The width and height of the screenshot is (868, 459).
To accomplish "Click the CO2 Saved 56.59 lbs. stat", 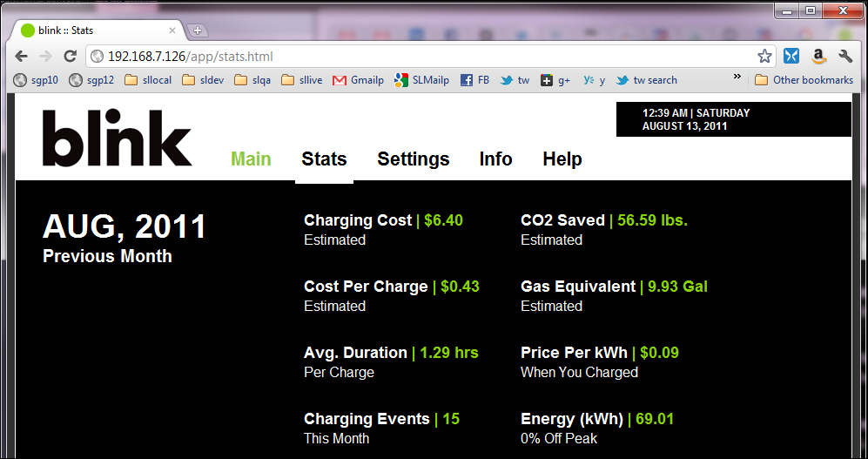I will tap(604, 220).
